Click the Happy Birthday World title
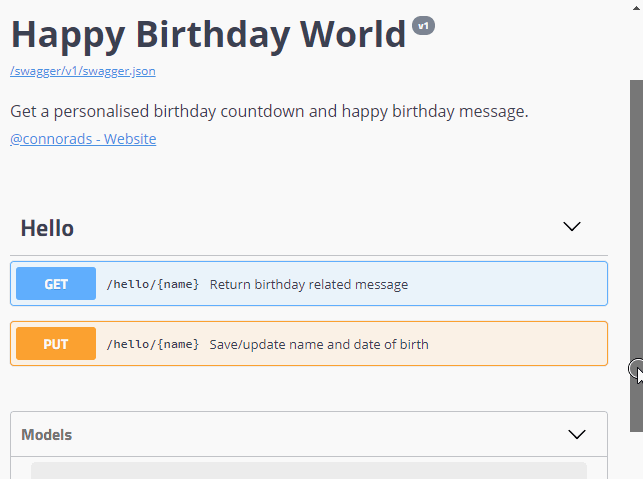 click(x=208, y=35)
